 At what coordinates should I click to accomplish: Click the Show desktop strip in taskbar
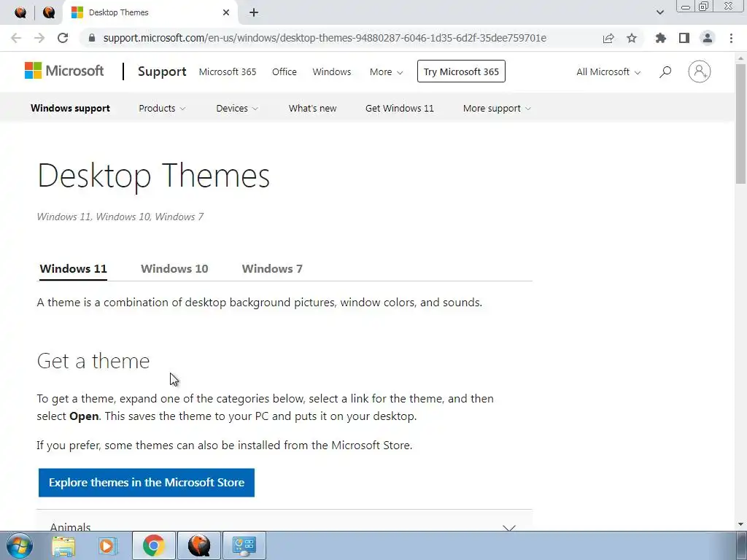742,545
